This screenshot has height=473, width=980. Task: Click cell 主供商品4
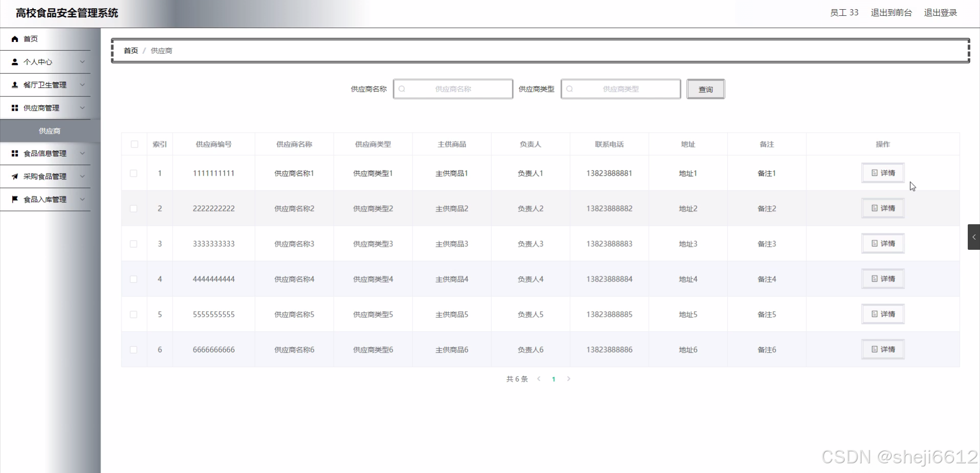pyautogui.click(x=452, y=279)
